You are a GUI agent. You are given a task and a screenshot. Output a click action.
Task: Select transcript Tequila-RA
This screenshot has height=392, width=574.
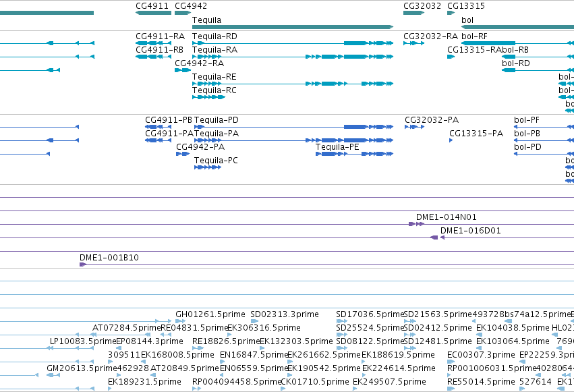[293, 57]
